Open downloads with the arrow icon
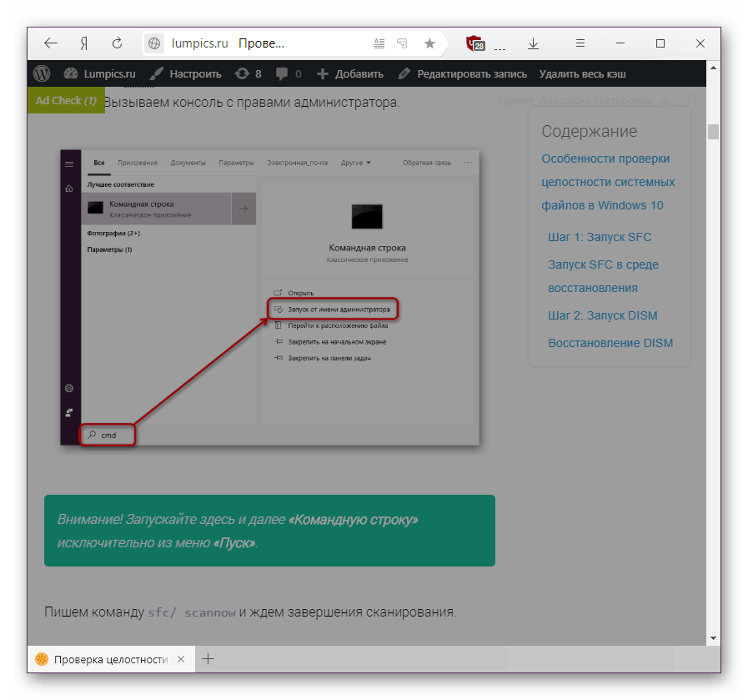 click(534, 43)
